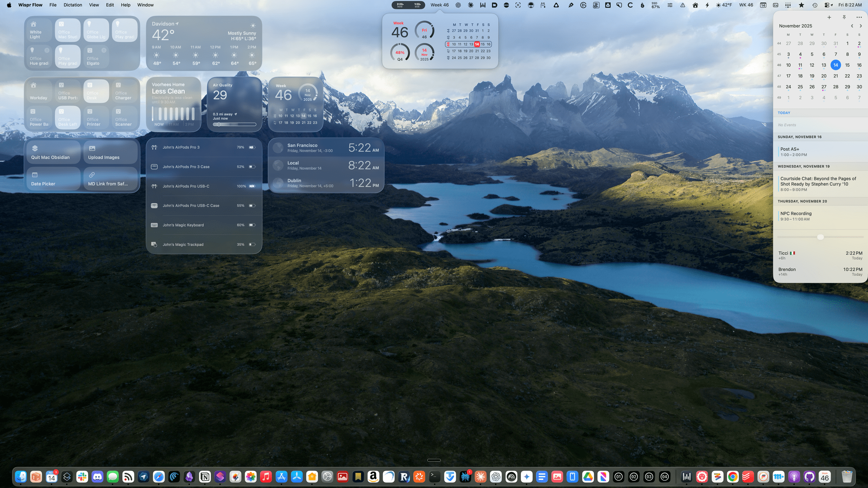This screenshot has height=488, width=868.
Task: Open the three-dot more options menu
Action: click(x=859, y=17)
